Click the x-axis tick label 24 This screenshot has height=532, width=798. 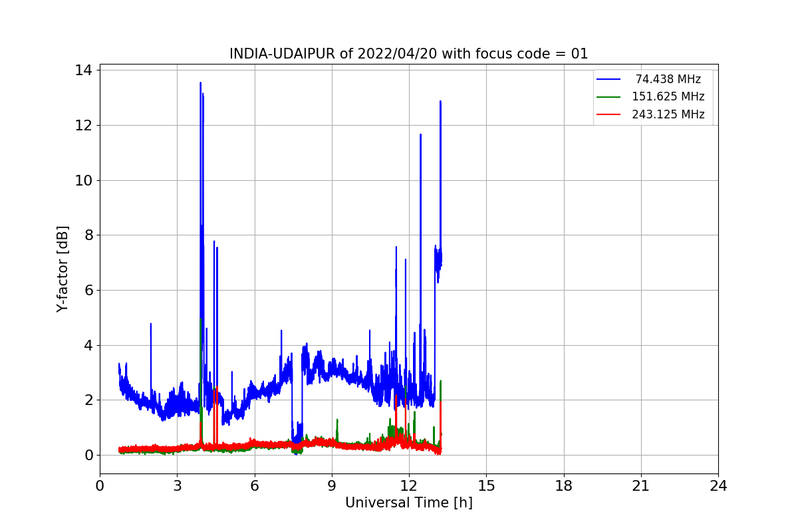(x=718, y=486)
